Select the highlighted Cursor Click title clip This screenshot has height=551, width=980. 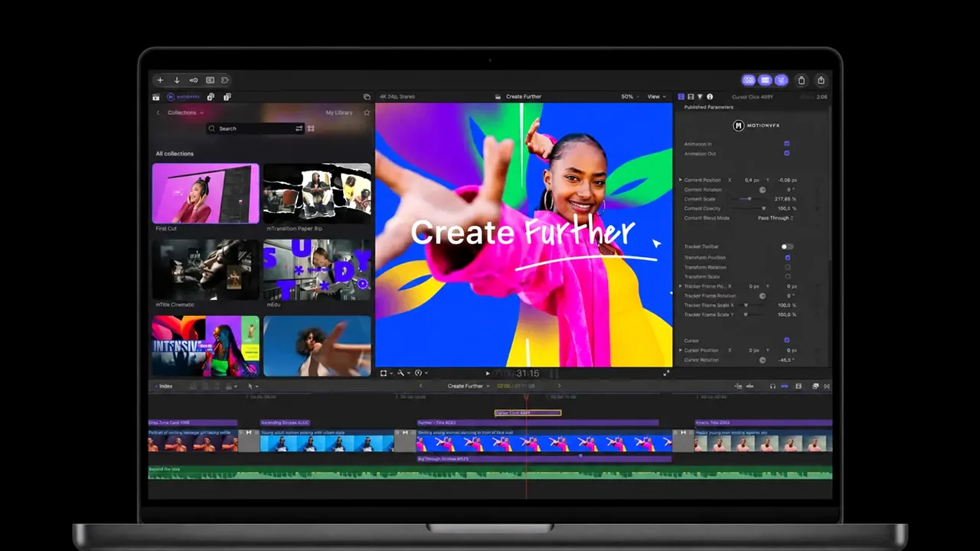[x=528, y=413]
